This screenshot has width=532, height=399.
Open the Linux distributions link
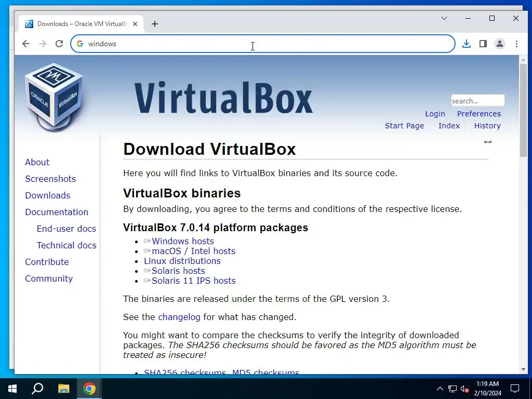182,261
